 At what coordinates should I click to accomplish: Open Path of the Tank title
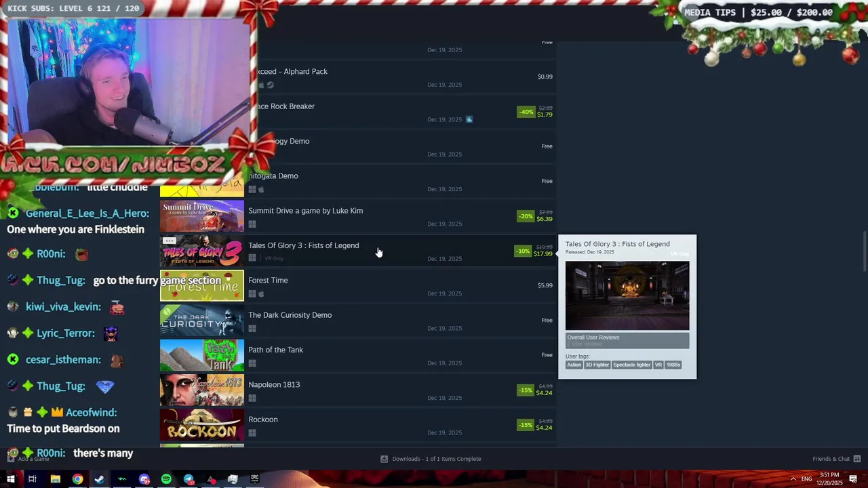[275, 350]
